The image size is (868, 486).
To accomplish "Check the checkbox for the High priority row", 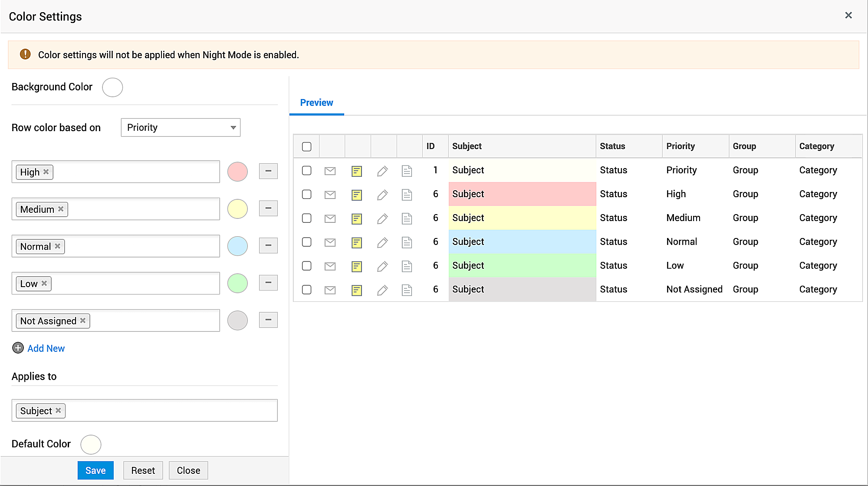I will 306,194.
